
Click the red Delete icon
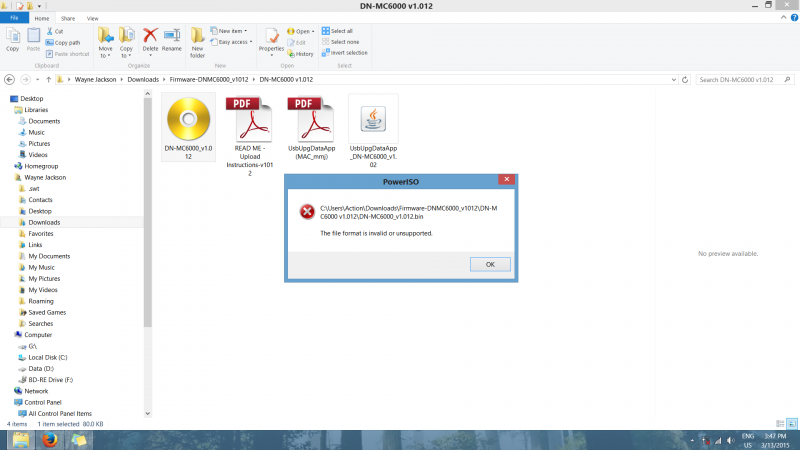tap(150, 36)
